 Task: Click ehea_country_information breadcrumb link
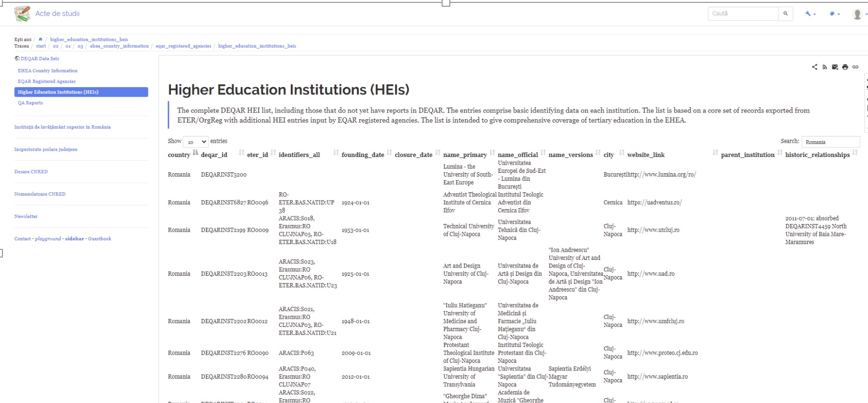coord(119,46)
